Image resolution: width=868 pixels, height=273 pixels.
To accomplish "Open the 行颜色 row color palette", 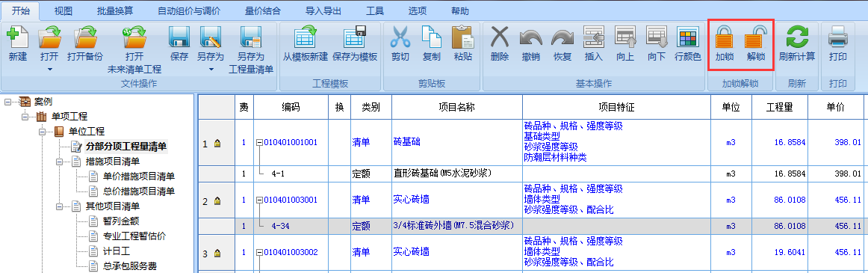I will 688,37.
